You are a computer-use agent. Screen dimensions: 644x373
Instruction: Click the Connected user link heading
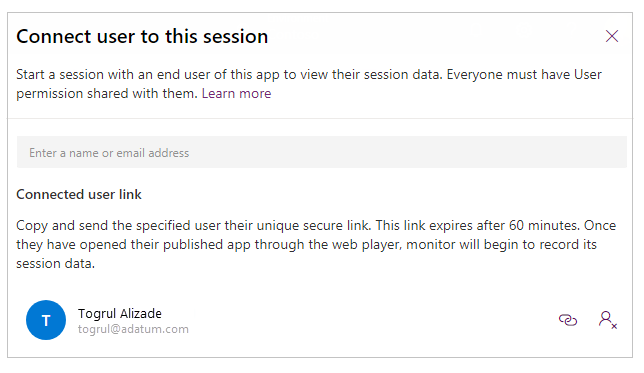[x=79, y=194]
